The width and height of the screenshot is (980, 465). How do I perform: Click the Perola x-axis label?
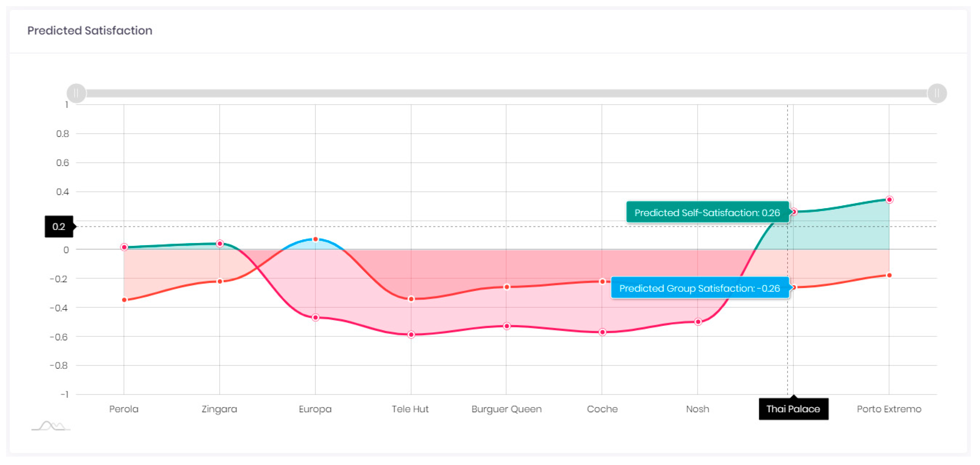coord(124,409)
